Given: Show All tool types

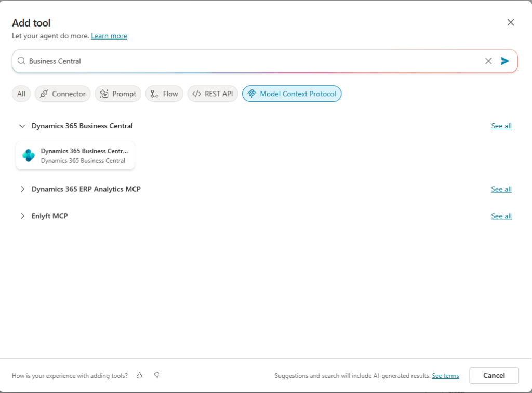Looking at the screenshot, I should click(x=21, y=94).
